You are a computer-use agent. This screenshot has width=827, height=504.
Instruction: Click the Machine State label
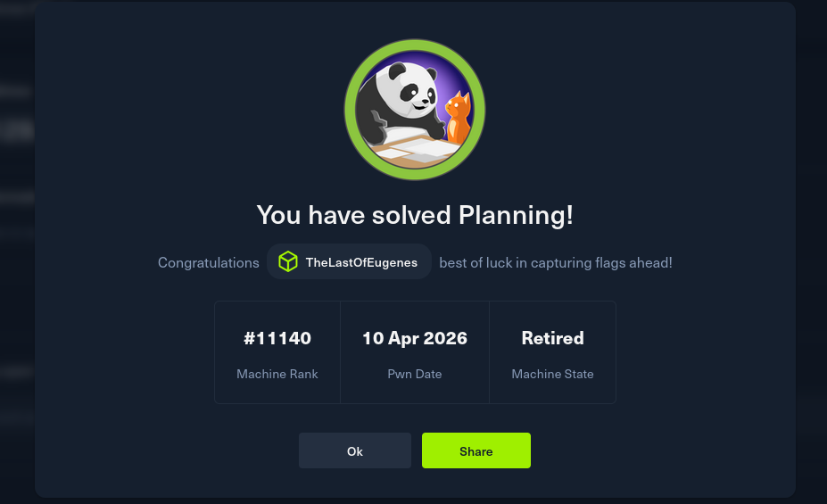[x=552, y=374]
